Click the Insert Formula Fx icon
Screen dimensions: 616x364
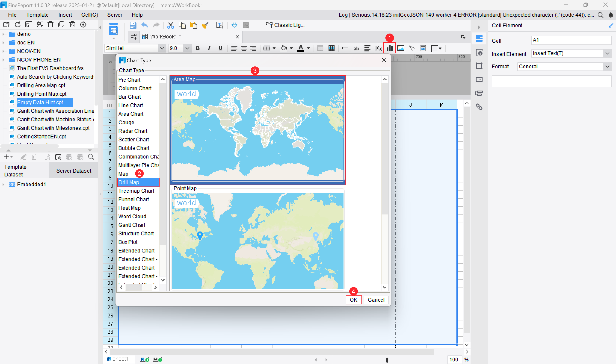(378, 48)
